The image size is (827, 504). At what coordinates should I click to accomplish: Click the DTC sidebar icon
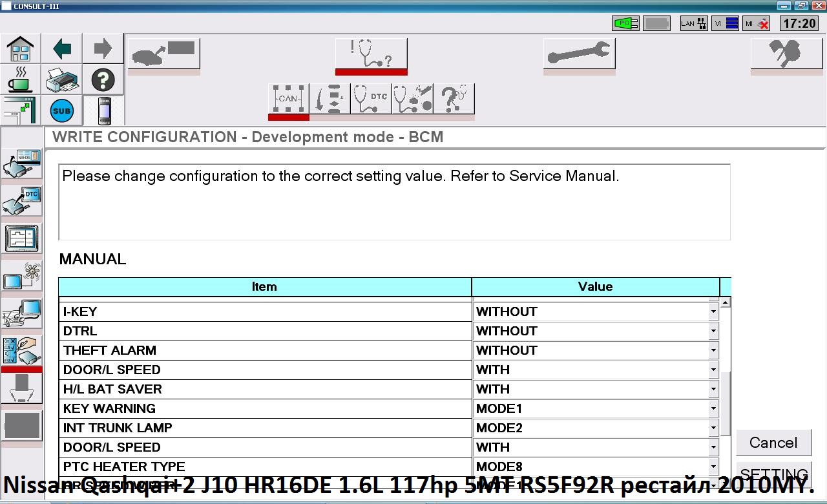coord(22,201)
